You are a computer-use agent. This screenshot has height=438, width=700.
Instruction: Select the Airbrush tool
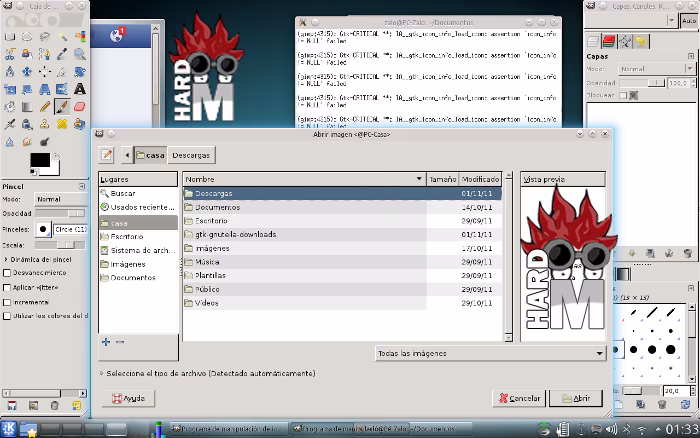point(9,124)
